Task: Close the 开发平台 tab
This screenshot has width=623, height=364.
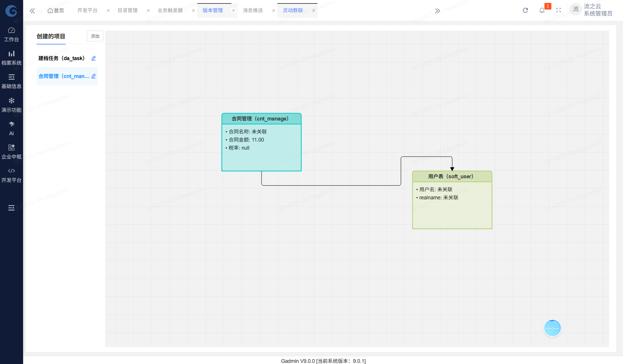Action: [108, 10]
